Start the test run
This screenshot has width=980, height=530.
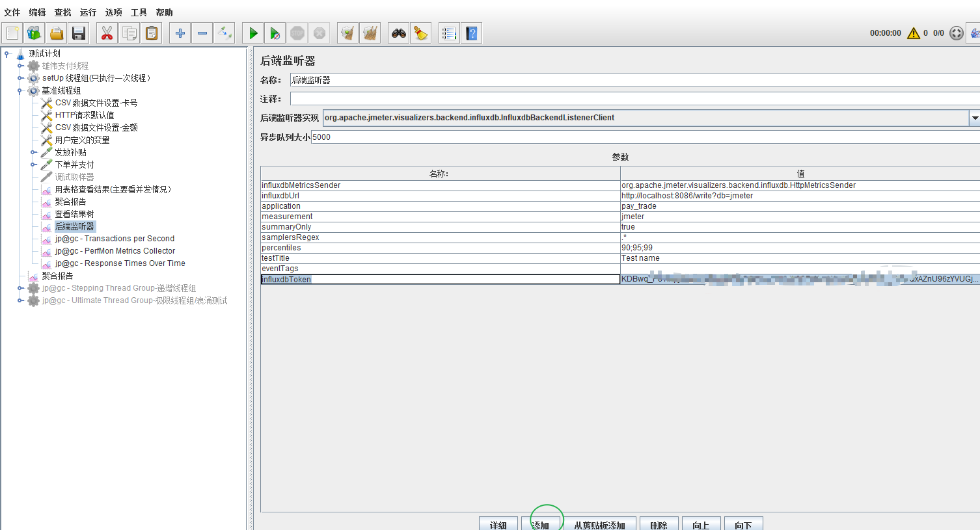click(252, 33)
